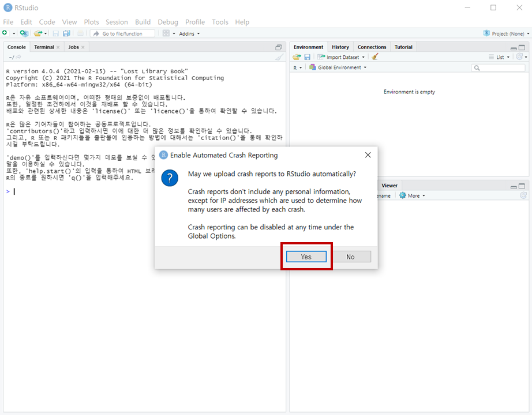This screenshot has width=532, height=415.
Task: Open the Global Environment dropdown
Action: (338, 67)
